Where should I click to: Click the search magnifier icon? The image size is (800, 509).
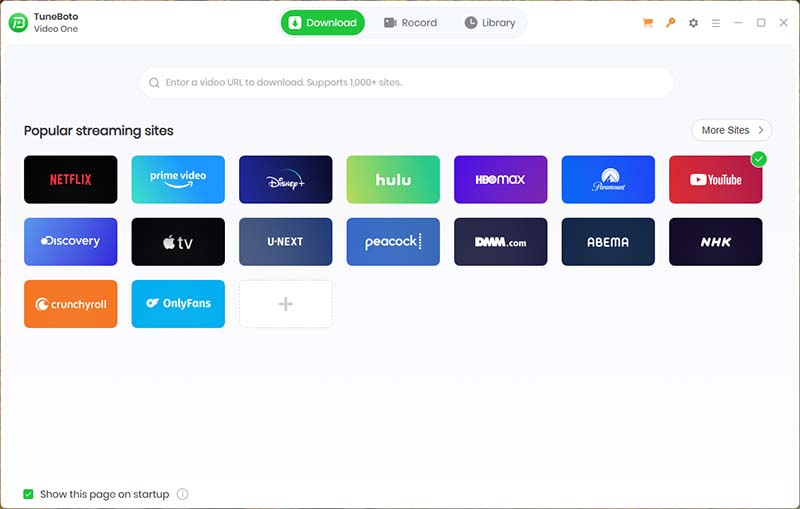[154, 83]
